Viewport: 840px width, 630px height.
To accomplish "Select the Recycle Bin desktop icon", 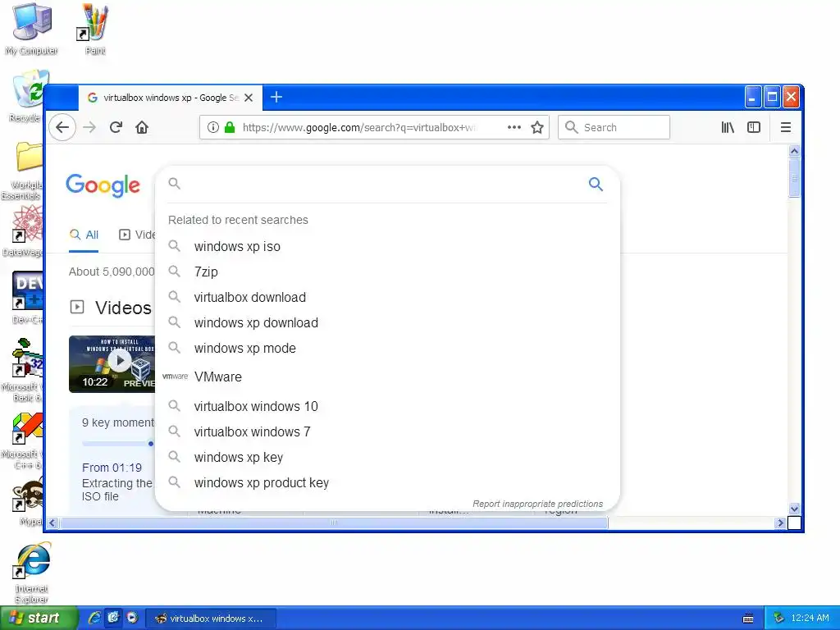I will [26, 97].
